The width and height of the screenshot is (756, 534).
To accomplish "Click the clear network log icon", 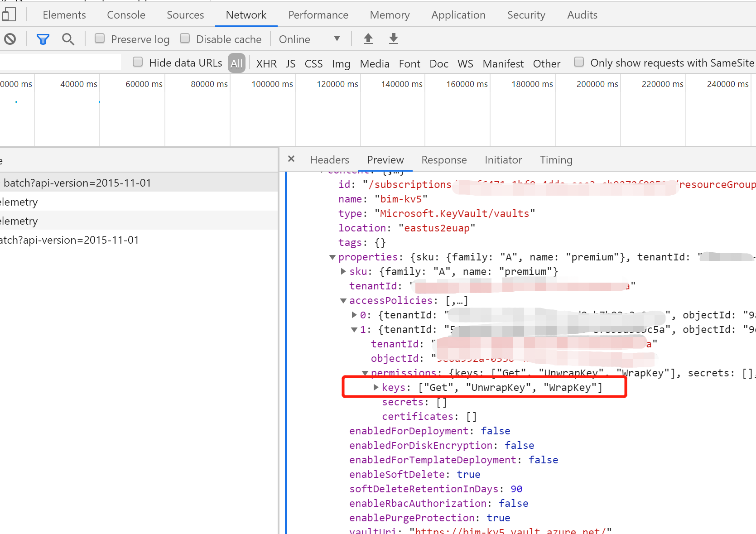I will pos(10,39).
